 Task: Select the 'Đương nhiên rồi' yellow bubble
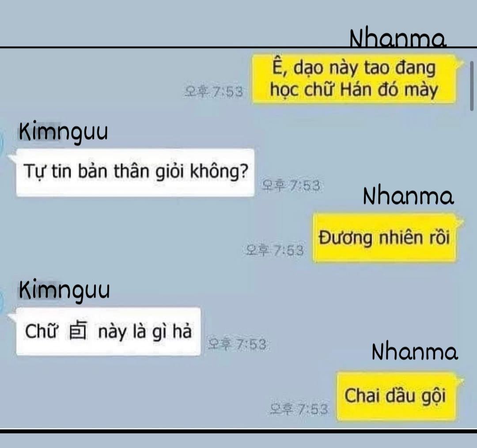click(386, 237)
